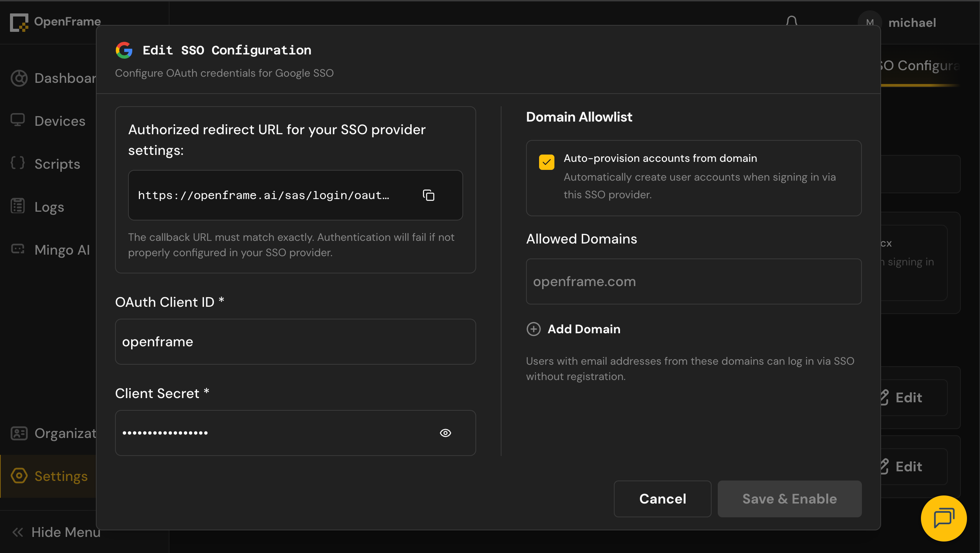This screenshot has width=980, height=553.
Task: Click the Cancel button
Action: pyautogui.click(x=663, y=499)
